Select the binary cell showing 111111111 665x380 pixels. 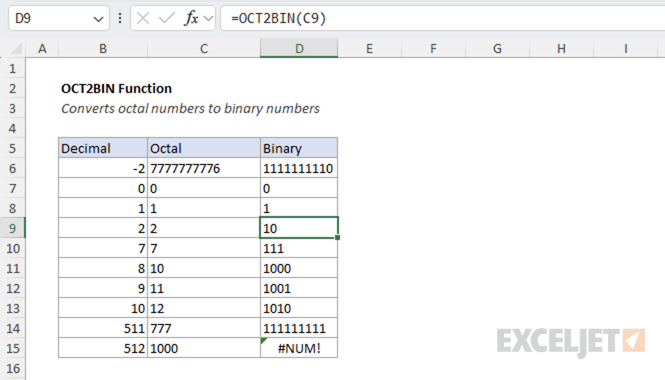tap(299, 328)
